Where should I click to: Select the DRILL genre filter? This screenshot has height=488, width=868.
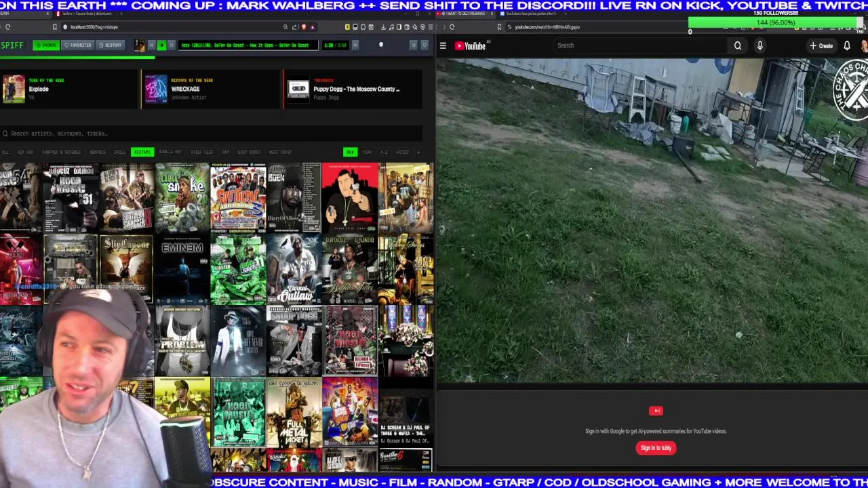[119, 152]
